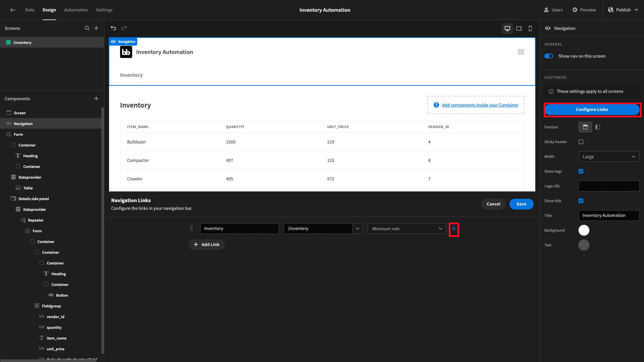The height and width of the screenshot is (362, 644).
Task: Grab the drag handle of the Inventory link
Action: pyautogui.click(x=192, y=229)
